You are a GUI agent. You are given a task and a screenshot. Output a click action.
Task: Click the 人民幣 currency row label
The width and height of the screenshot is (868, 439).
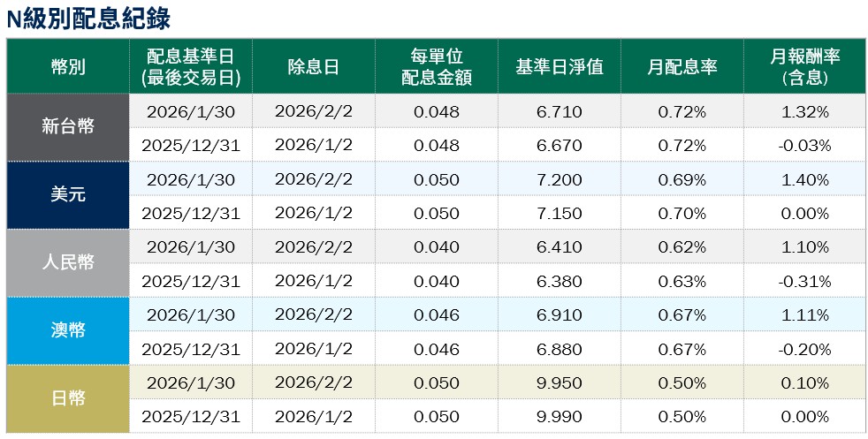(68, 263)
